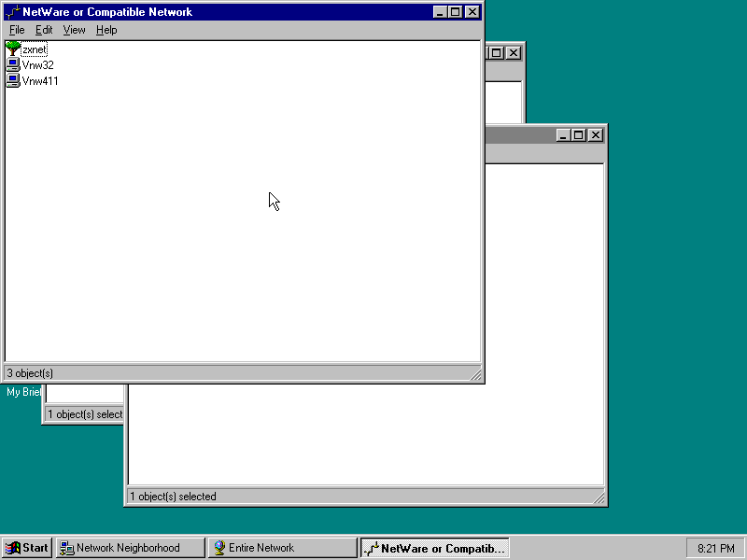Open the Start menu
Screen dimensions: 747x560
27,548
